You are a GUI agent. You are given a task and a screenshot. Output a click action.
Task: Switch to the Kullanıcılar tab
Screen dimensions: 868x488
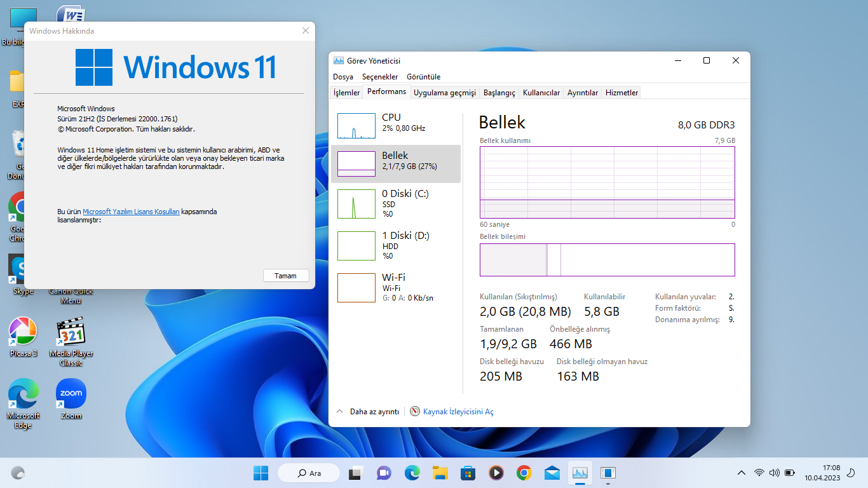pos(541,93)
